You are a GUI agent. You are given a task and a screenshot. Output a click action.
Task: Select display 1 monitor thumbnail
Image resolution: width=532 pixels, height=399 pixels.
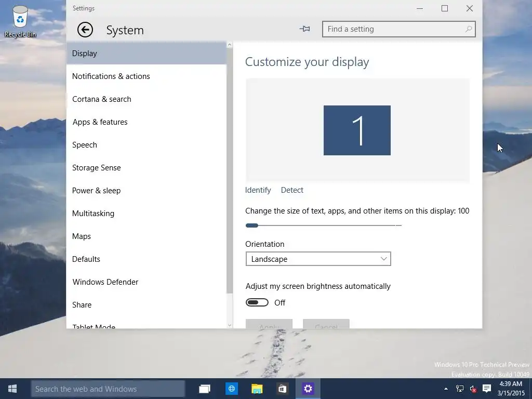click(357, 130)
